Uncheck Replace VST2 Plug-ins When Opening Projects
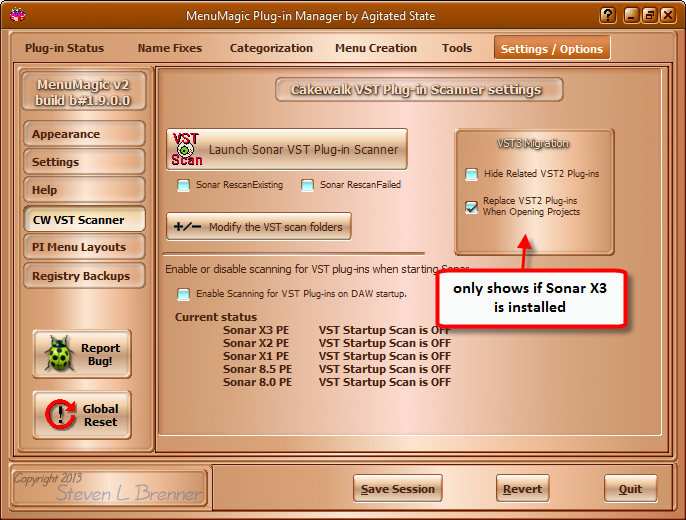 point(471,207)
